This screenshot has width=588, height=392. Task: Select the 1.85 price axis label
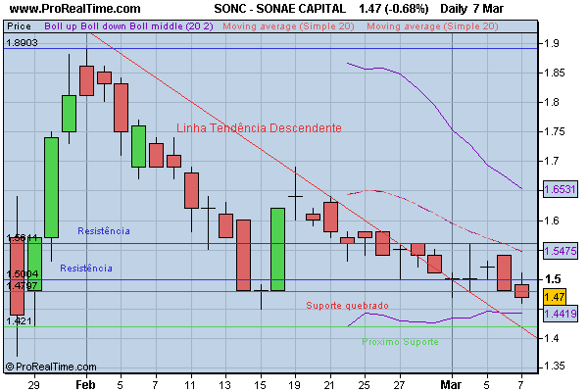tap(555, 73)
